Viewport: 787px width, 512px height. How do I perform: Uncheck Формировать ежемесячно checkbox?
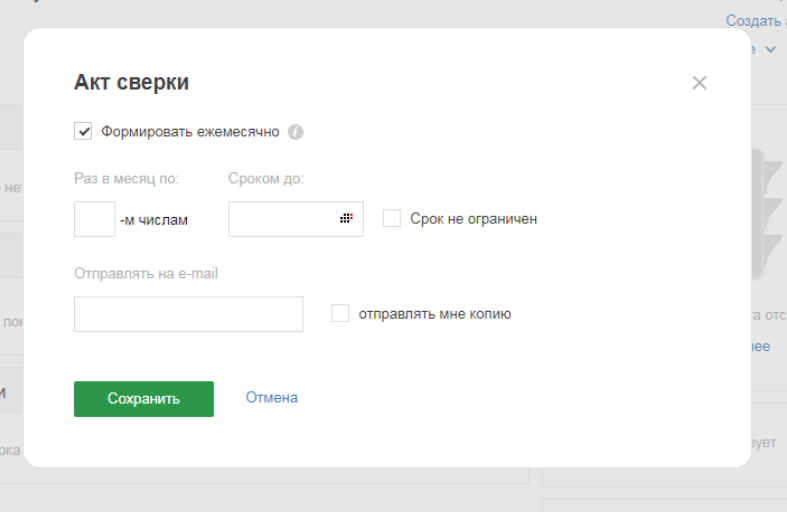click(83, 131)
